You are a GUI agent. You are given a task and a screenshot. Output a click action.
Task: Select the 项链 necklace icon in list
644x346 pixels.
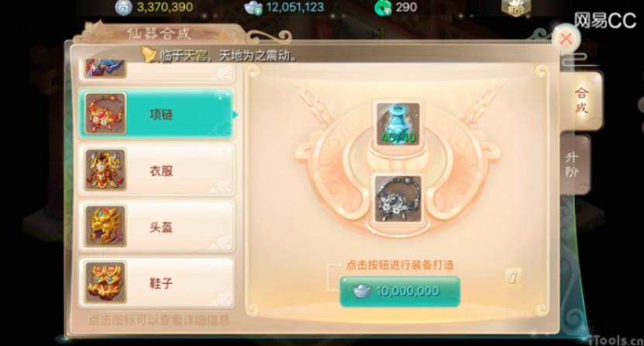(x=105, y=113)
